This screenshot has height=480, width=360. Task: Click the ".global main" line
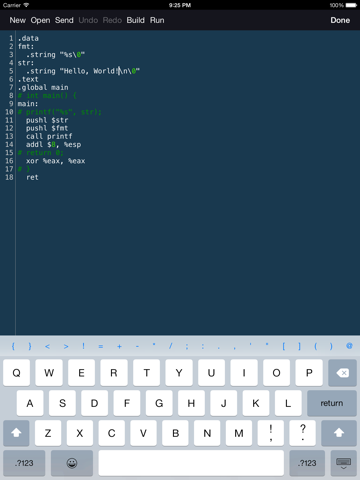43,87
